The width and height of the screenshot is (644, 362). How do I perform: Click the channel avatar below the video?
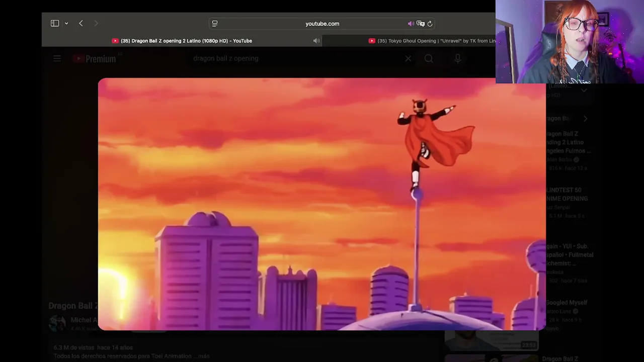pyautogui.click(x=57, y=323)
